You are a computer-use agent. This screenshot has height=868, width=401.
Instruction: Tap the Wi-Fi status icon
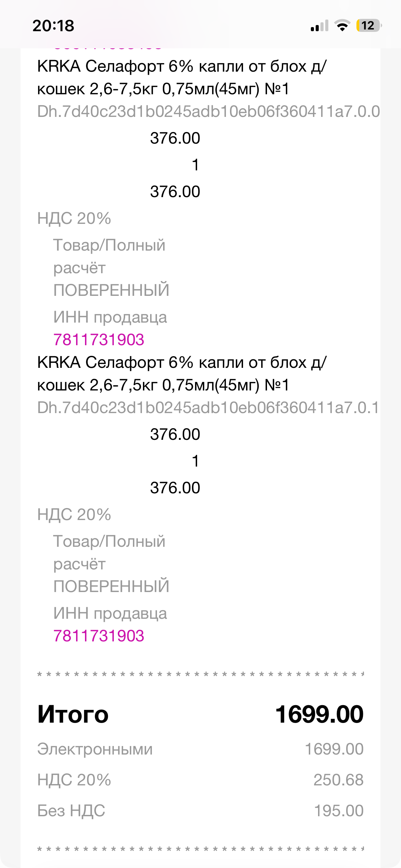pos(342,26)
